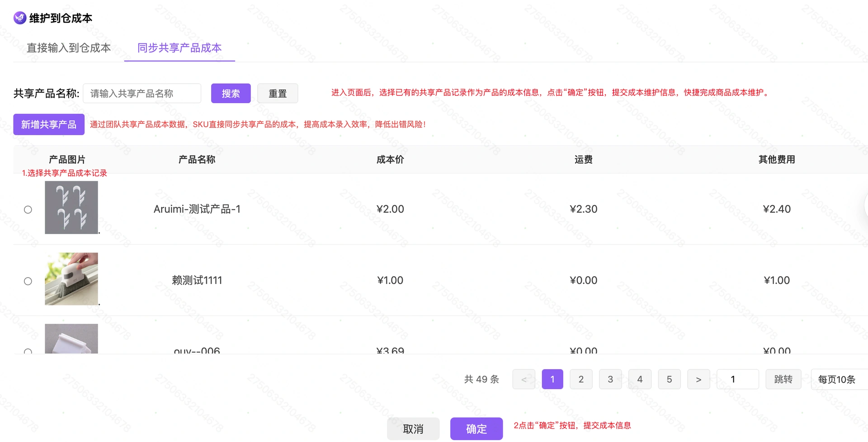The height and width of the screenshot is (442, 868).
Task: Click the 跳转 button
Action: pos(783,379)
